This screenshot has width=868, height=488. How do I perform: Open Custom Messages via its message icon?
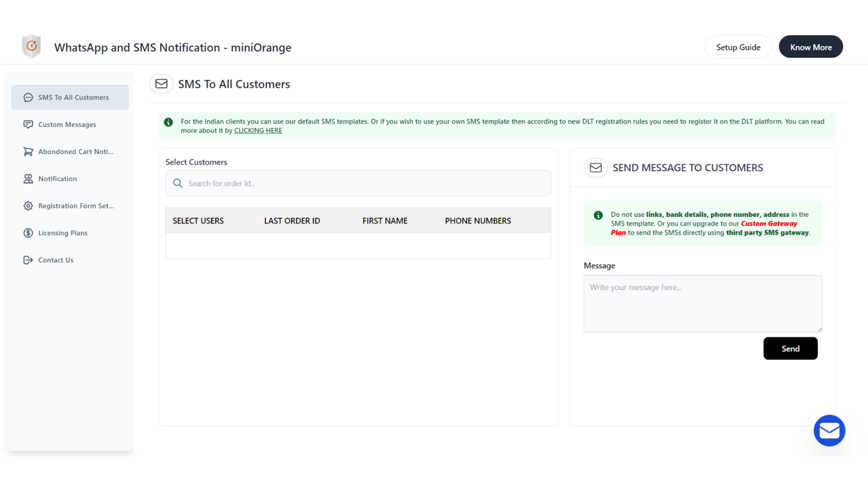[28, 124]
